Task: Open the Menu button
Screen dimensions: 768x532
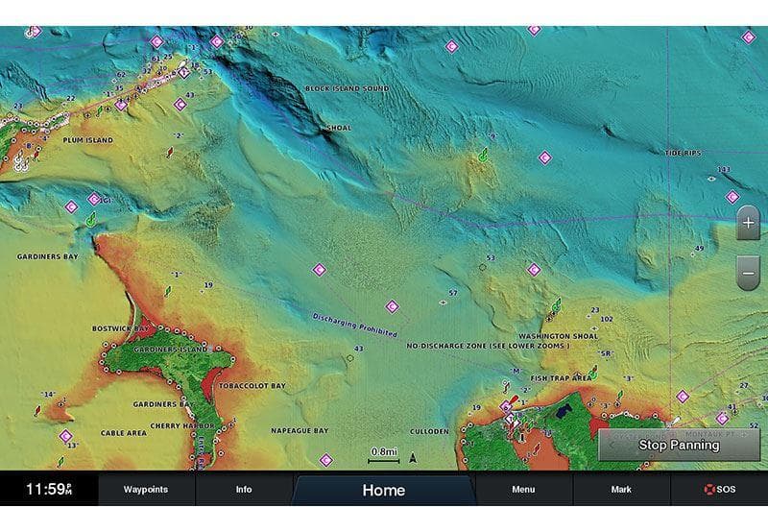Action: tap(523, 489)
